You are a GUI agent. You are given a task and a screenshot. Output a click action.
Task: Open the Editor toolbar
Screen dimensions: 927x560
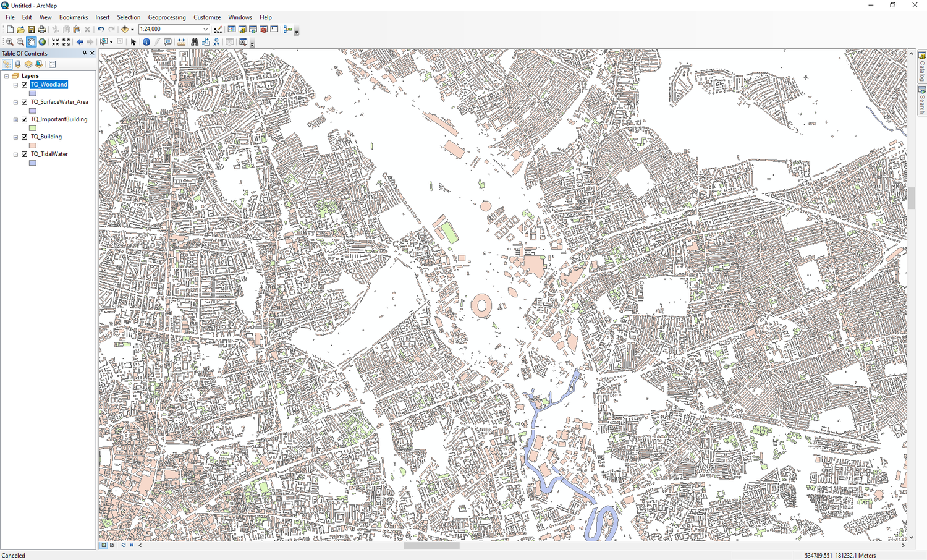[218, 29]
